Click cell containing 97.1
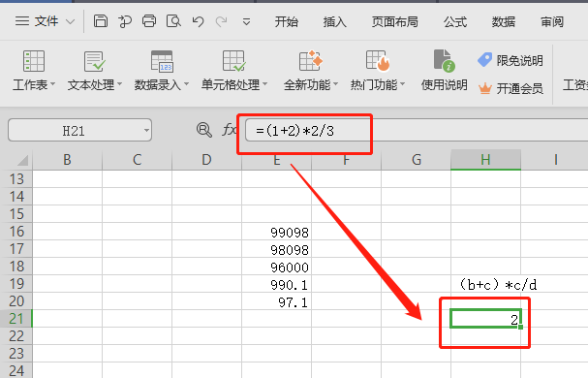The height and width of the screenshot is (378, 588). click(x=276, y=301)
